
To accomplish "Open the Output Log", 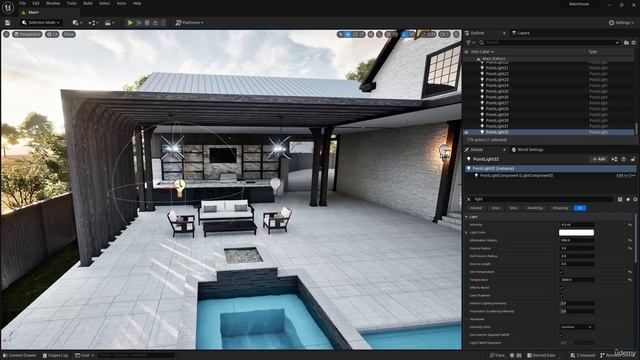I will click(56, 356).
